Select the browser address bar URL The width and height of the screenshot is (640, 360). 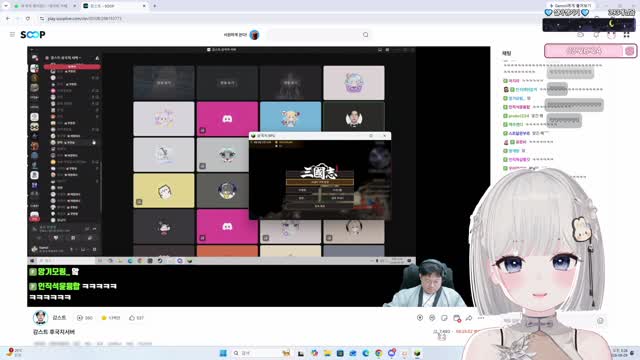pyautogui.click(x=84, y=18)
